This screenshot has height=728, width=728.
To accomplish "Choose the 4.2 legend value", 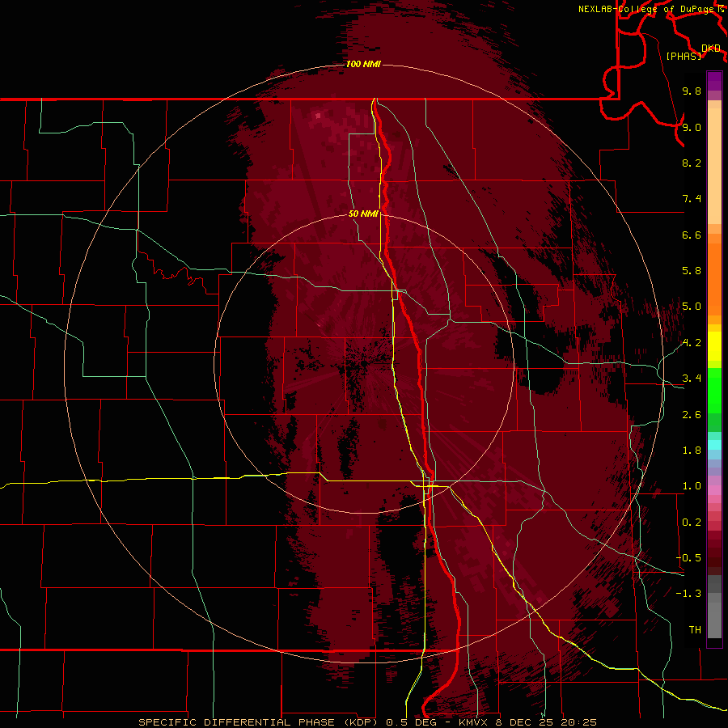I will 692,343.
